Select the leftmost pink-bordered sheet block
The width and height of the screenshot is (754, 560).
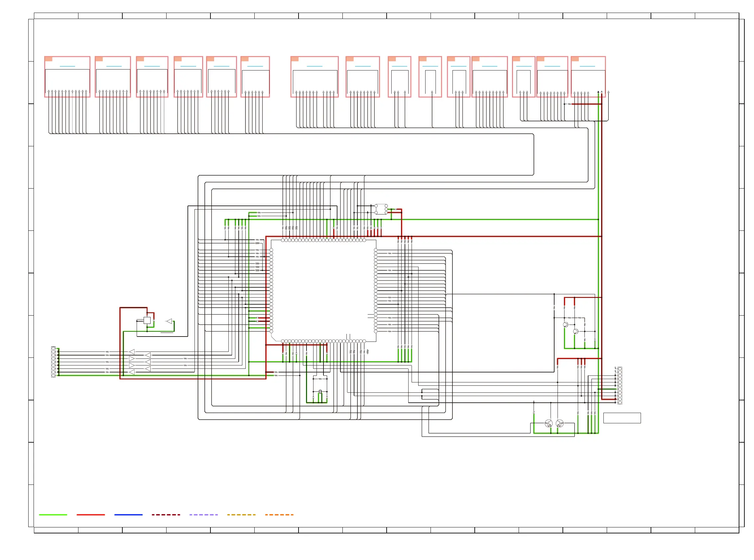coord(67,76)
